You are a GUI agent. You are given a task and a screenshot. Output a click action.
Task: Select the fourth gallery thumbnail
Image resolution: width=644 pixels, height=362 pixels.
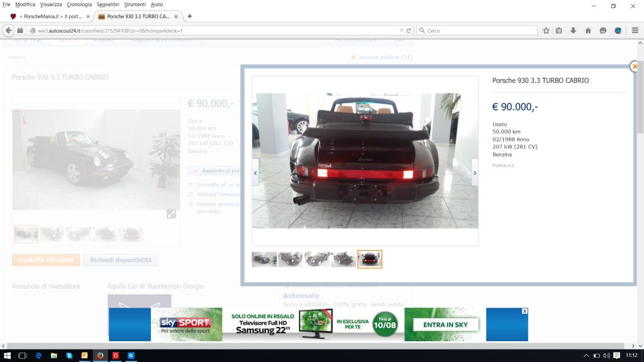click(x=343, y=259)
